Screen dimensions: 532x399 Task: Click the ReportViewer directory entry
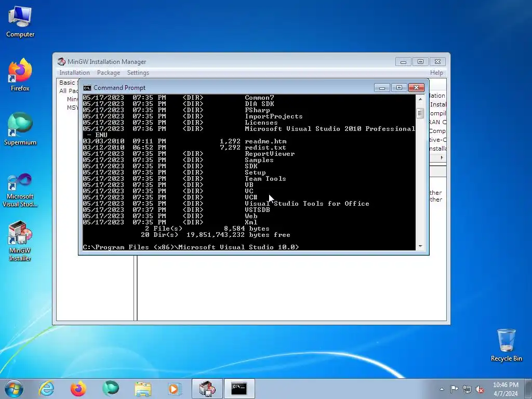(189, 154)
